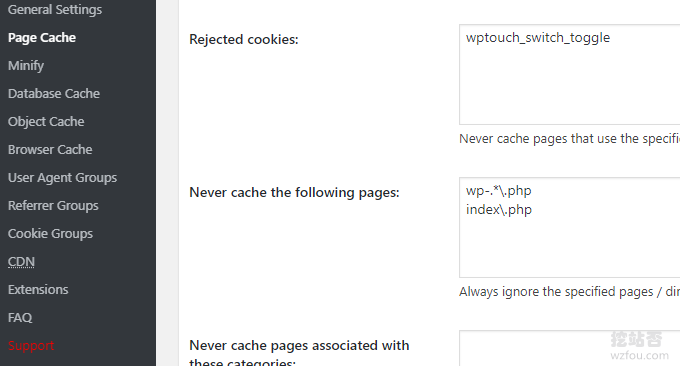Navigate to Browser Cache page
Screen dimensions: 680x366
click(x=50, y=150)
